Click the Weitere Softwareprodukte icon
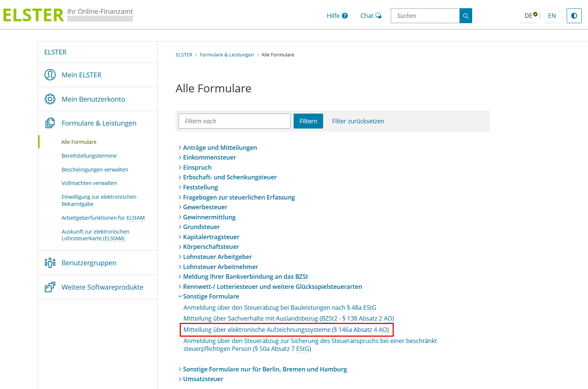This screenshot has width=588, height=389. click(50, 287)
